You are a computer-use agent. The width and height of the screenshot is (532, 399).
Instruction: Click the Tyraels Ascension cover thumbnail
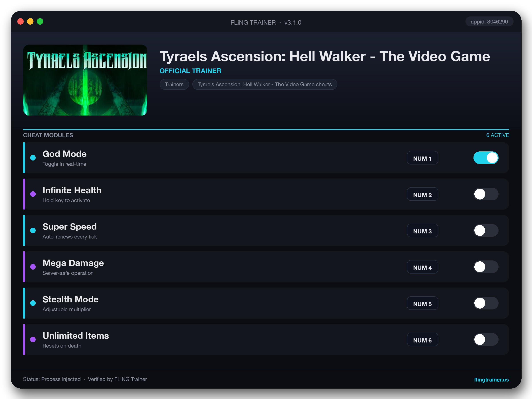click(x=85, y=80)
